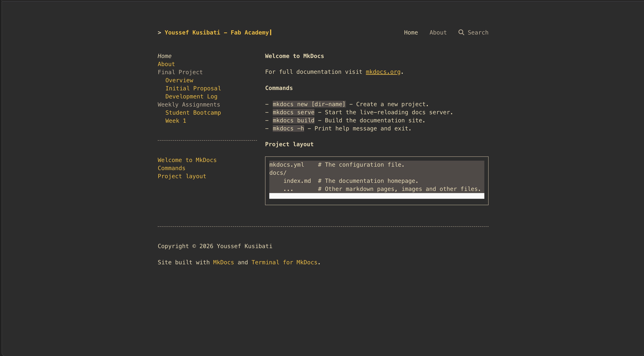Screen dimensions: 644x356
Task: Open the MkDocs link in the footer
Action: click(223, 262)
